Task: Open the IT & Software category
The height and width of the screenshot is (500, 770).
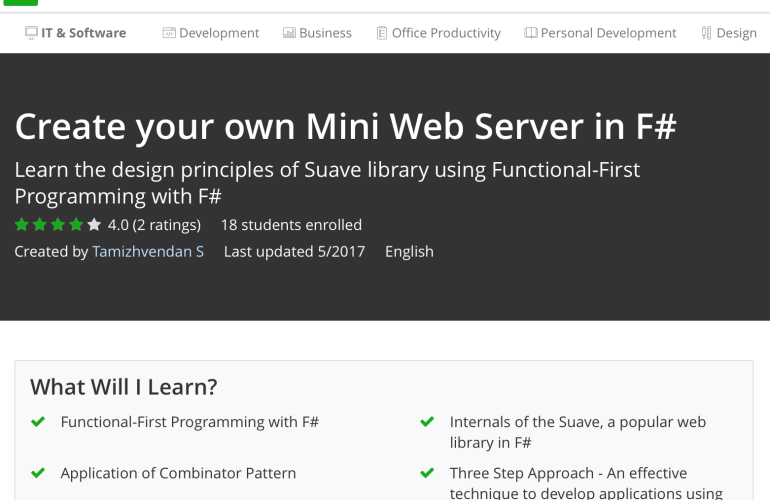Action: (83, 33)
